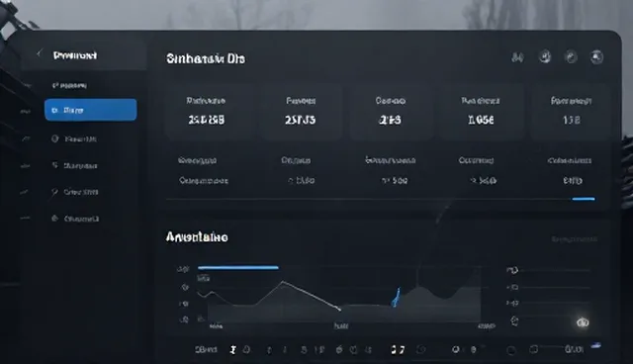Image resolution: width=633 pixels, height=364 pixels.
Task: Open the last item in the sidebar list
Action: (x=75, y=219)
